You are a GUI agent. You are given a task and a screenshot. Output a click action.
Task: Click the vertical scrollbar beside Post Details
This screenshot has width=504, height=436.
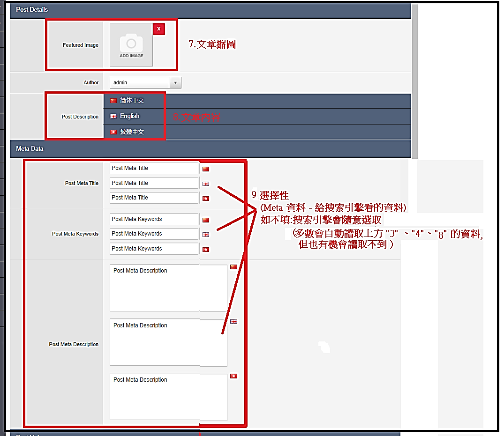coord(414,80)
